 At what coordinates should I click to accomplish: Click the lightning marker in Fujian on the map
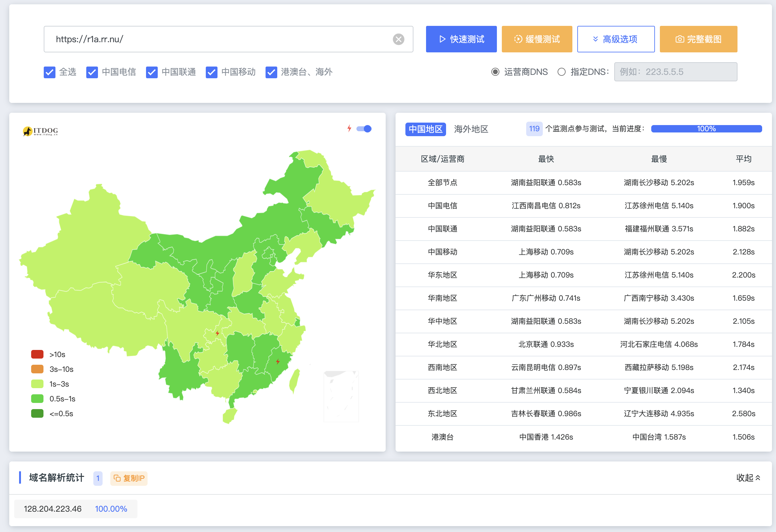pyautogui.click(x=278, y=361)
